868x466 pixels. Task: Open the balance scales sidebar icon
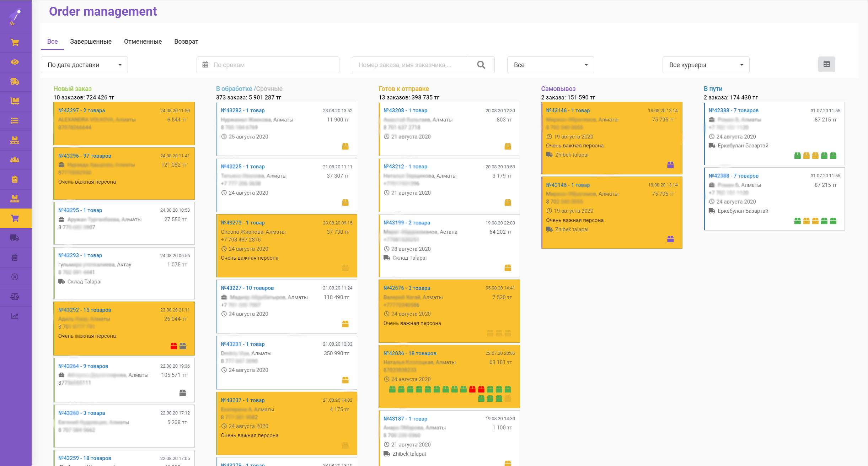point(15,297)
